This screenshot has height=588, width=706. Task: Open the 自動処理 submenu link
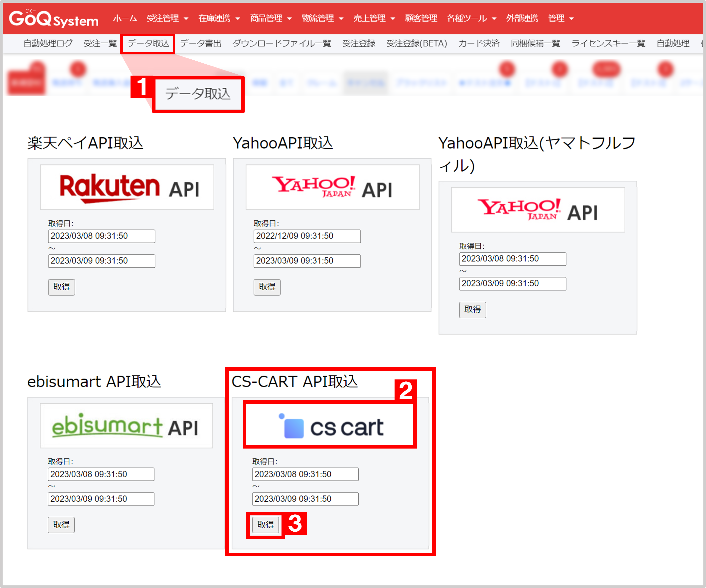point(673,43)
